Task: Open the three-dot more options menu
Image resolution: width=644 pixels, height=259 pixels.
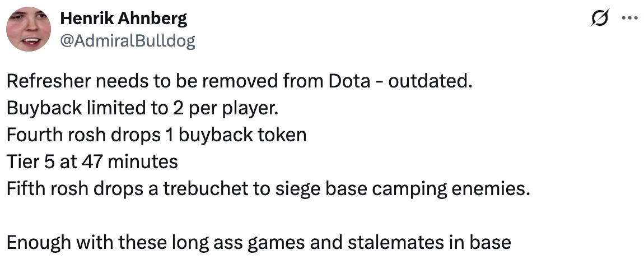Action: pyautogui.click(x=629, y=18)
